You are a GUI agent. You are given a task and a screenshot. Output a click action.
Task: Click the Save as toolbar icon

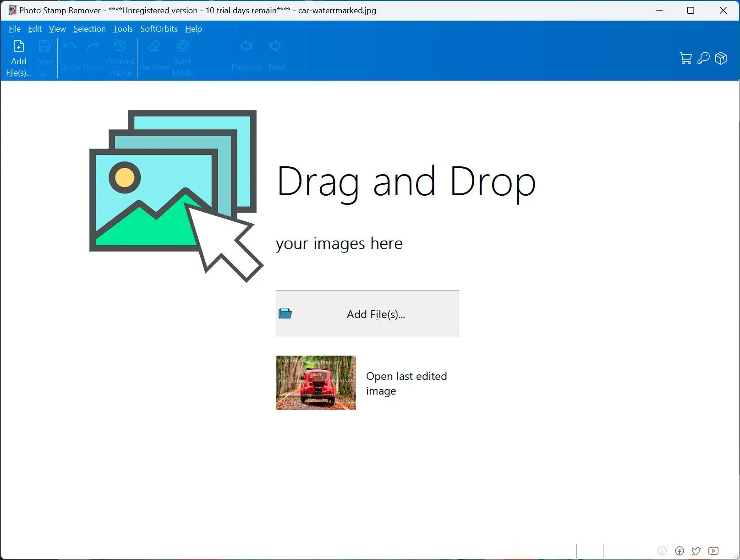(44, 46)
